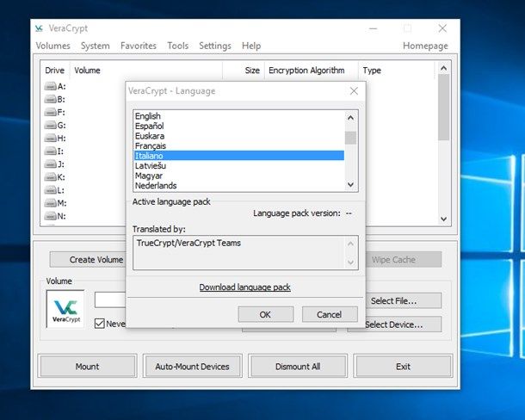
Task: Select drive H: icon in drive list
Action: 50,138
